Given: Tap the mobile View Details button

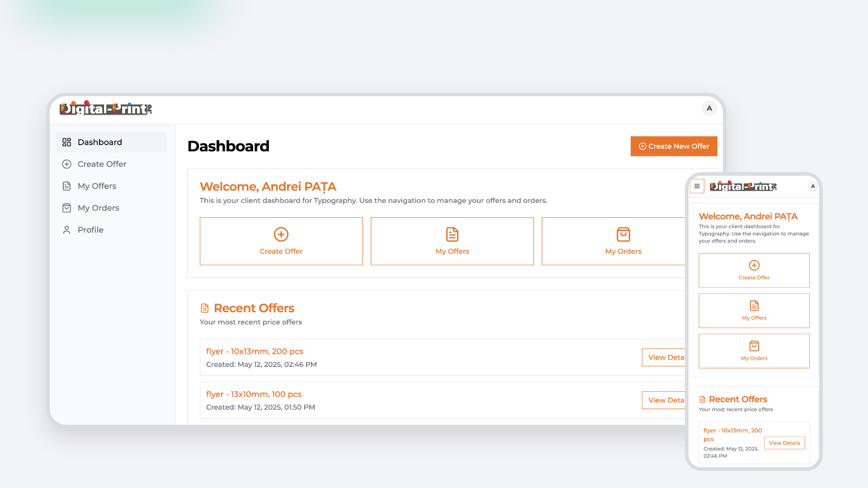Looking at the screenshot, I should coord(784,443).
